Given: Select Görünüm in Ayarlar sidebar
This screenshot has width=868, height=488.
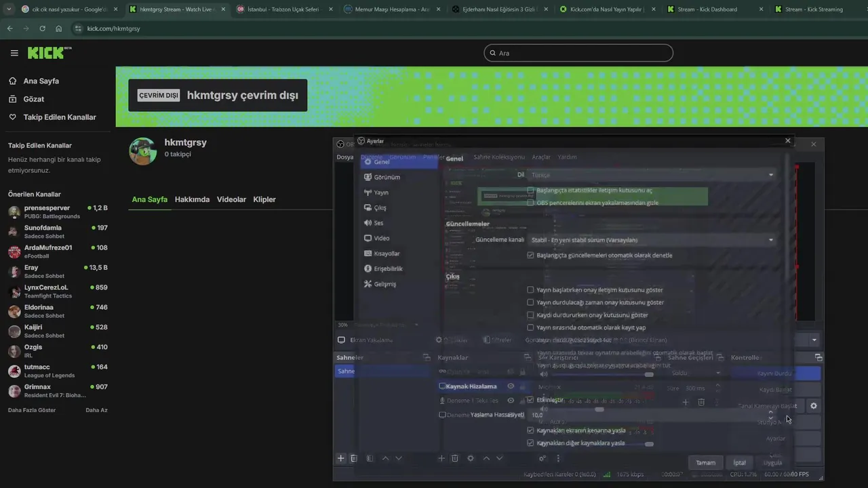Looking at the screenshot, I should click(399, 177).
